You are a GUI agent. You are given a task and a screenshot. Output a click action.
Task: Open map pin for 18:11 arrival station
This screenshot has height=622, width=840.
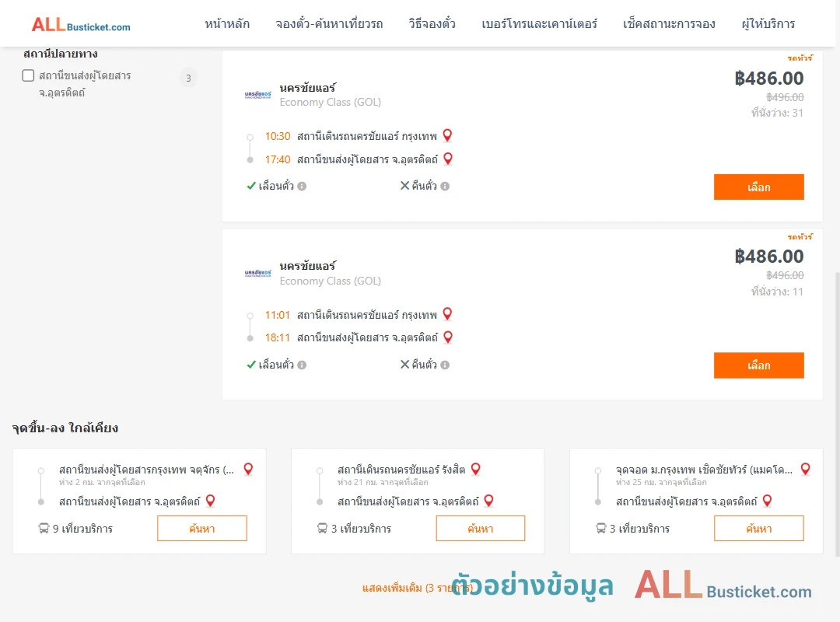click(448, 337)
